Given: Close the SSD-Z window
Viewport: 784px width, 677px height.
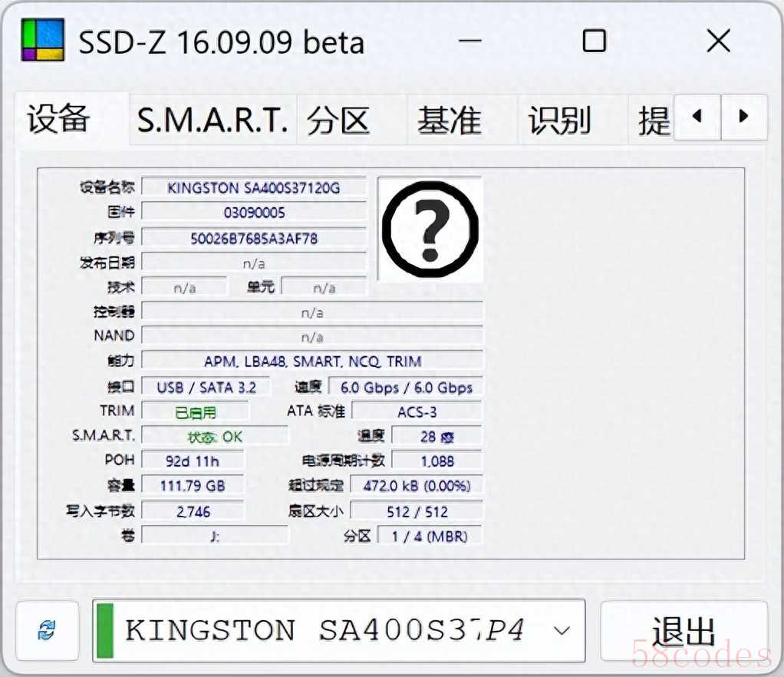Looking at the screenshot, I should point(717,41).
